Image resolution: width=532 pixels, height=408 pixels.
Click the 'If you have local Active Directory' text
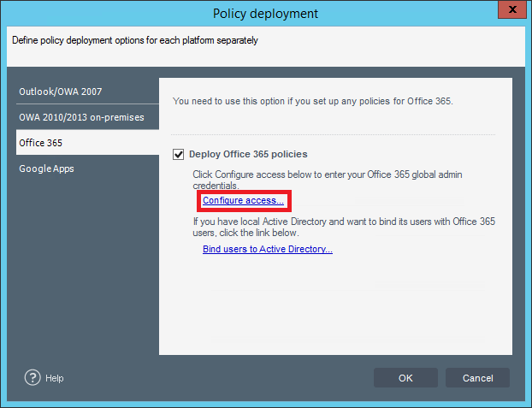pos(344,227)
